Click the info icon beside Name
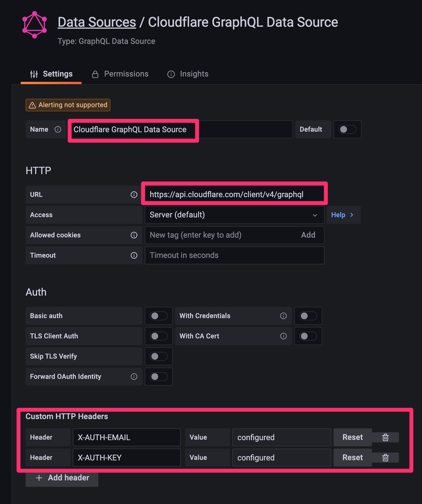Screen dimensions: 422x504 [x=58, y=129]
